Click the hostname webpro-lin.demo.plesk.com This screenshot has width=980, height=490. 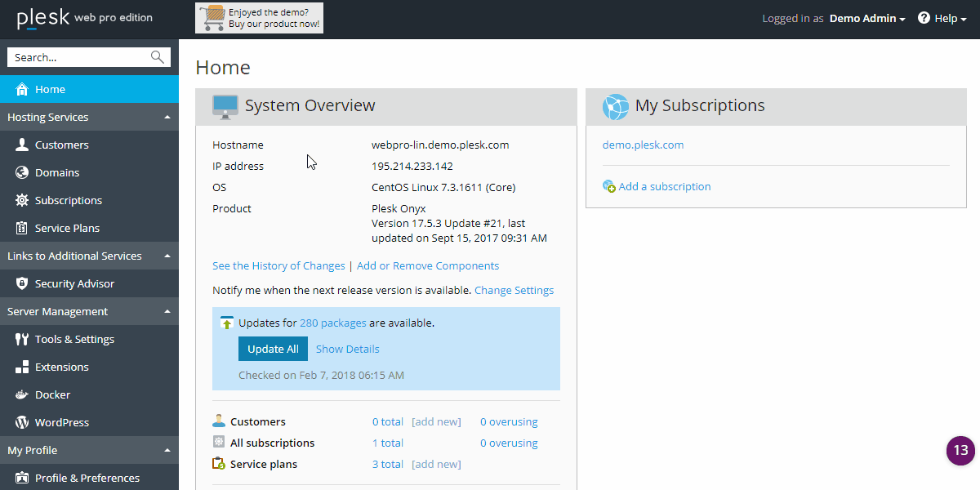440,145
